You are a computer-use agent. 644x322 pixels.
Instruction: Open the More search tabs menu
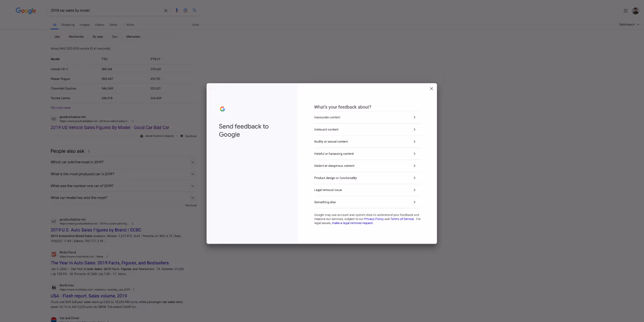click(129, 25)
